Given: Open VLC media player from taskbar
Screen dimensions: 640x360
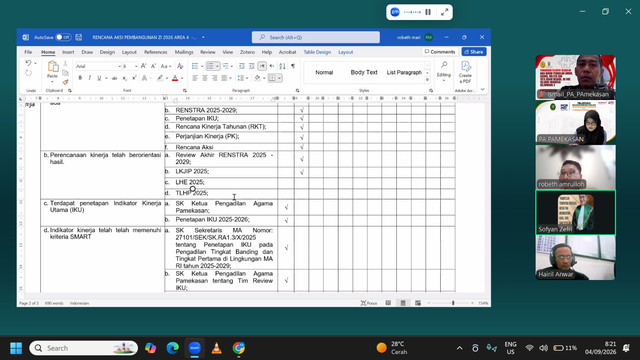Looking at the screenshot, I should (217, 348).
